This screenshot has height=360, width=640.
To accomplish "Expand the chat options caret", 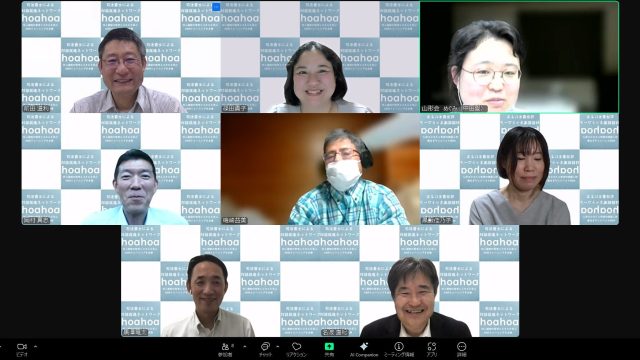I will [x=278, y=347].
